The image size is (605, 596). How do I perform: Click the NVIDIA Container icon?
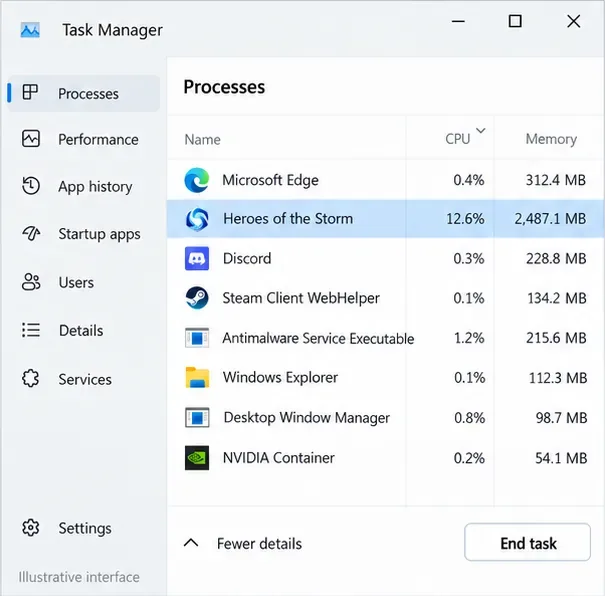(197, 458)
